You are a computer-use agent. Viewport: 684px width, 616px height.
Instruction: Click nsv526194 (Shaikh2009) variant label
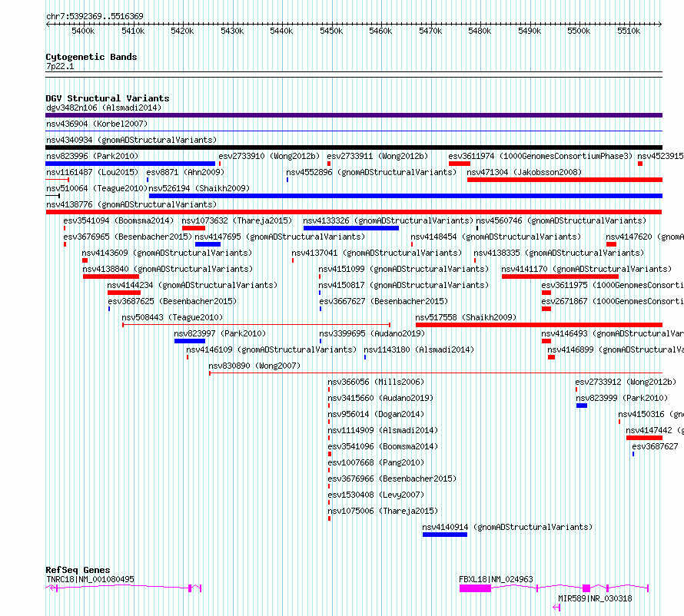(199, 188)
